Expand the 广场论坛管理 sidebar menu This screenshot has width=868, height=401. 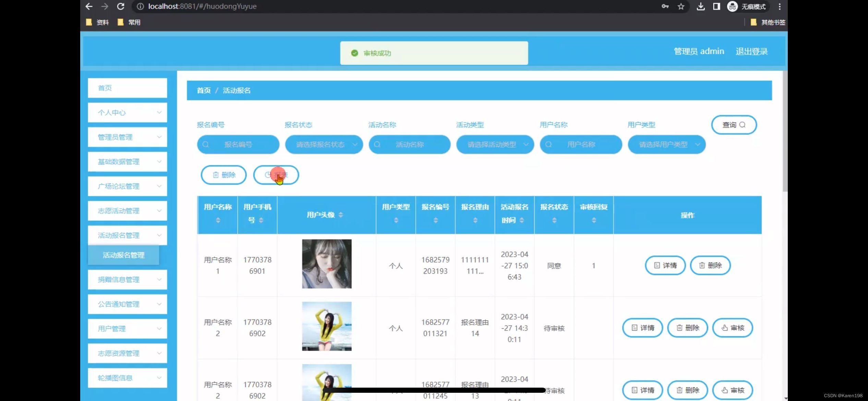[128, 186]
